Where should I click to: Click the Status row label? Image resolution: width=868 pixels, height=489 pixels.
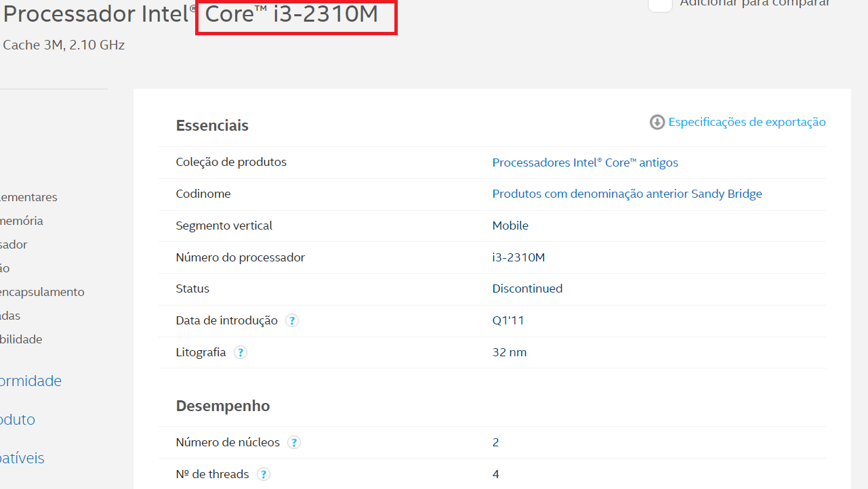(192, 289)
